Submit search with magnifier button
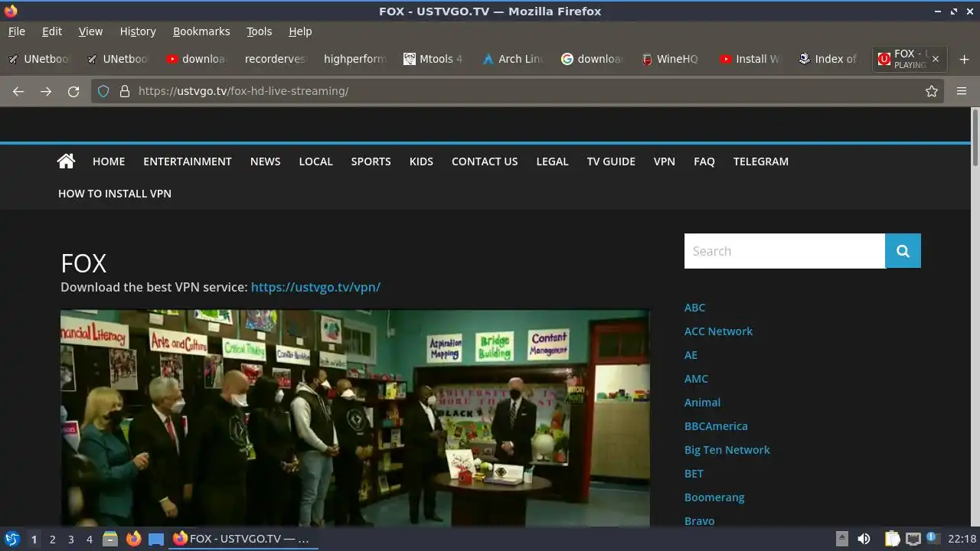Viewport: 980px width, 551px height. (x=903, y=251)
